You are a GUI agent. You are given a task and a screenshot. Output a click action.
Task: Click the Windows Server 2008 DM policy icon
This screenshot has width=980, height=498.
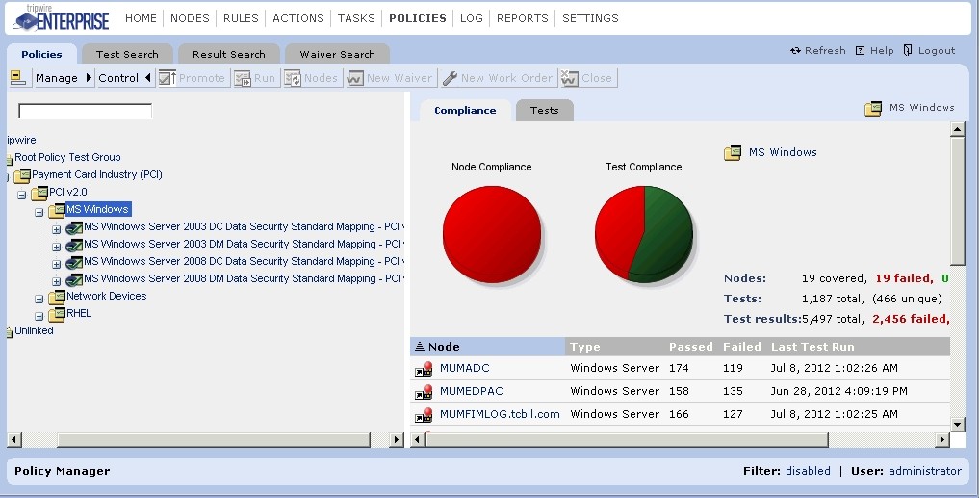(74, 279)
